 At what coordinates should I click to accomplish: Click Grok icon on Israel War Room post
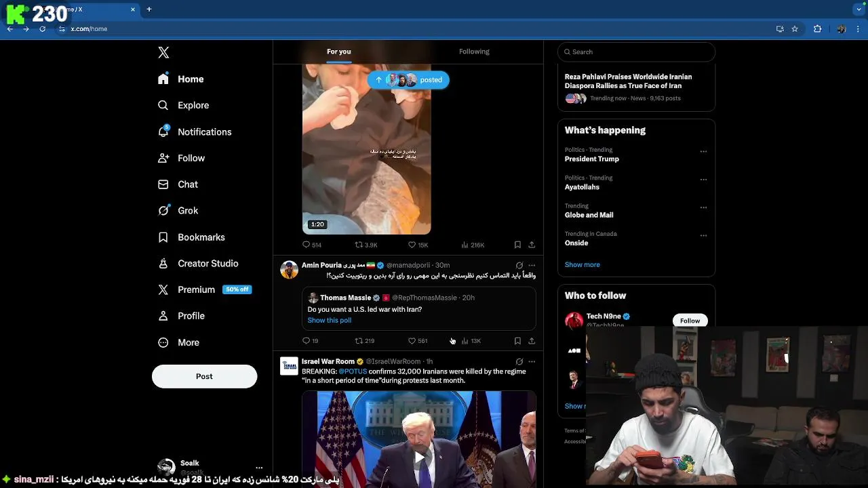click(519, 361)
